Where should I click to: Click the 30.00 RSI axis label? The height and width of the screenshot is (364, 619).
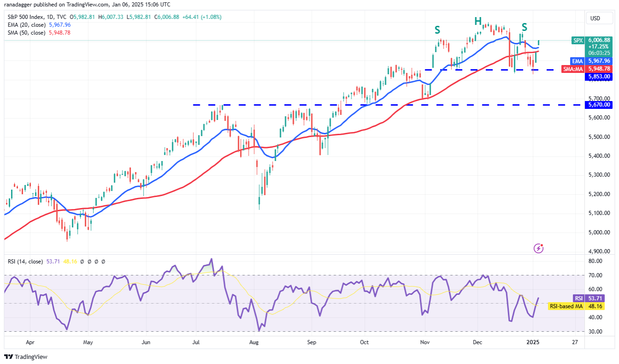pyautogui.click(x=595, y=332)
